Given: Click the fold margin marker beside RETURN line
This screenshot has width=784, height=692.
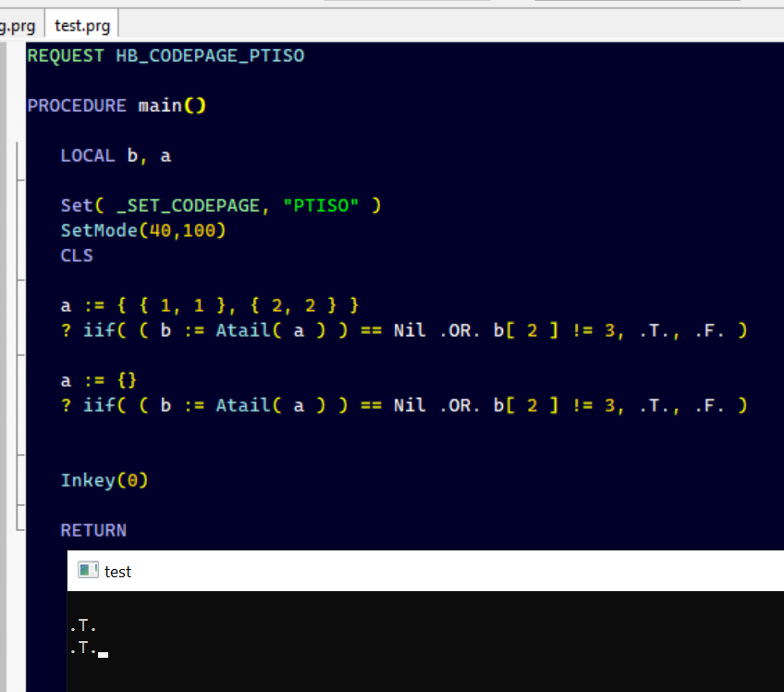Looking at the screenshot, I should click(18, 530).
